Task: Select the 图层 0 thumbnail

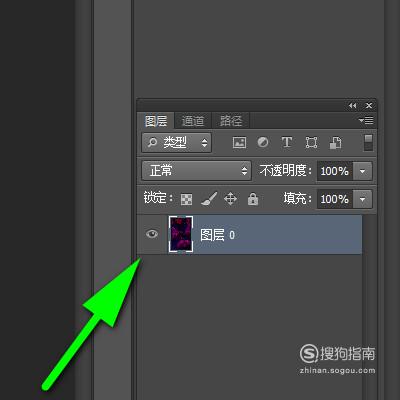Action: point(181,234)
